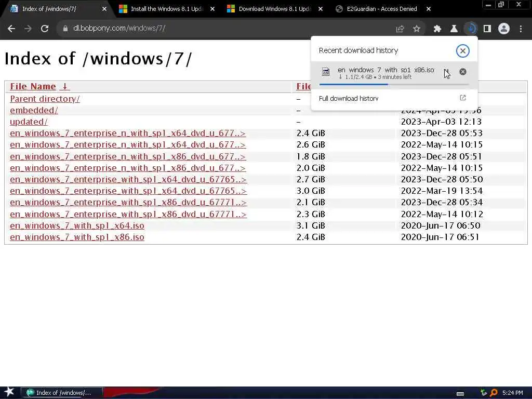Viewport: 532px width, 399px height.
Task: Cancel the en_windows_7 x86 iso download
Action: point(463,72)
